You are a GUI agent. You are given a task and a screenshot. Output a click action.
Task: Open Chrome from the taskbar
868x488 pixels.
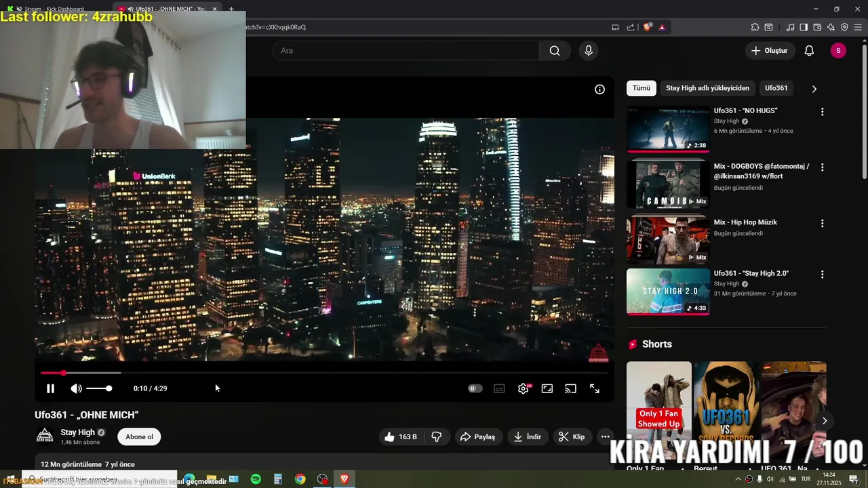300,479
